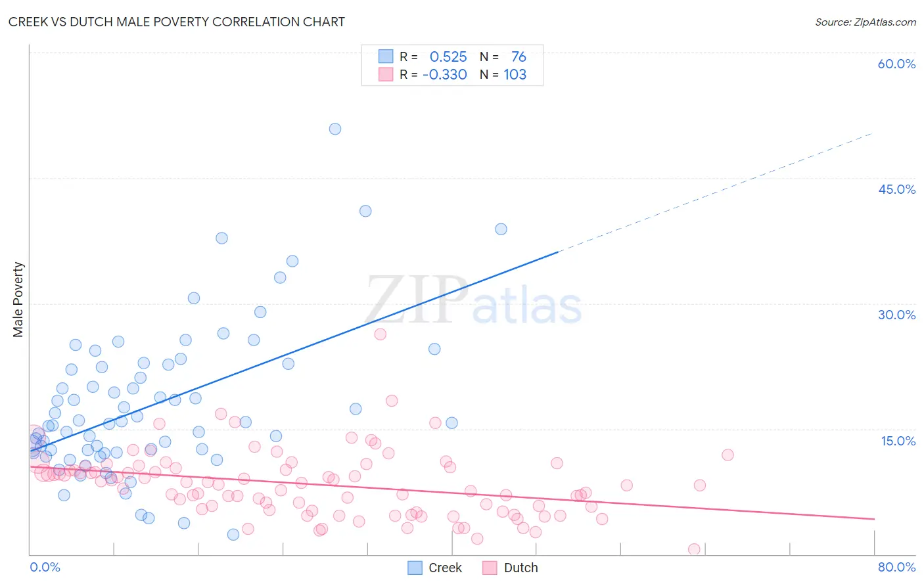Click the Source: ZipAtlas.com attribution
Image resolution: width=924 pixels, height=586 pixels.
[x=866, y=22]
